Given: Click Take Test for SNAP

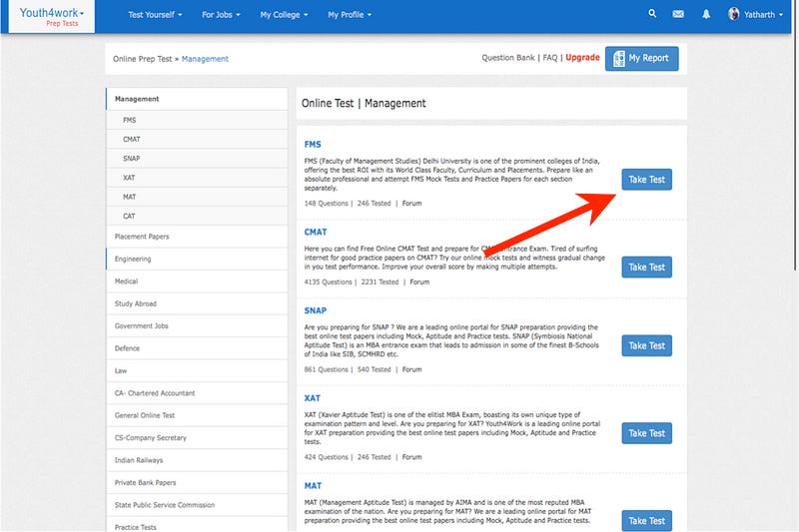Looking at the screenshot, I should [x=646, y=345].
